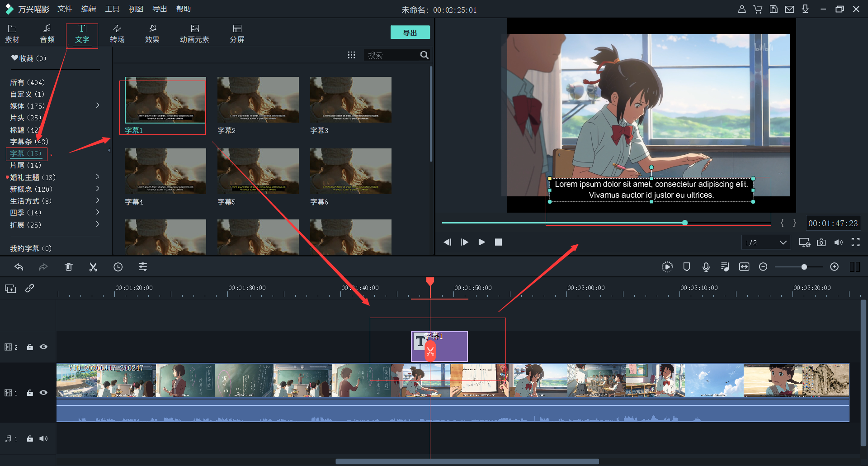Delete the selected clip with trash icon
868x466 pixels.
point(69,267)
